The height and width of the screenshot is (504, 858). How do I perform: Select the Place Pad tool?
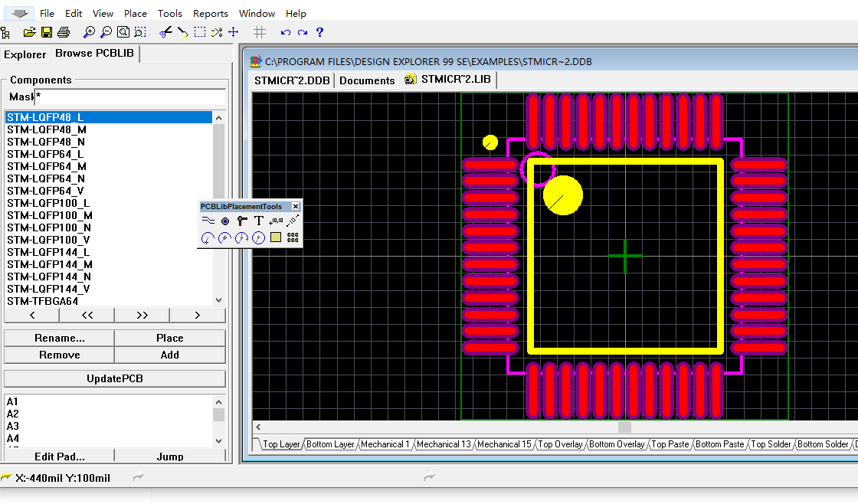(x=225, y=221)
